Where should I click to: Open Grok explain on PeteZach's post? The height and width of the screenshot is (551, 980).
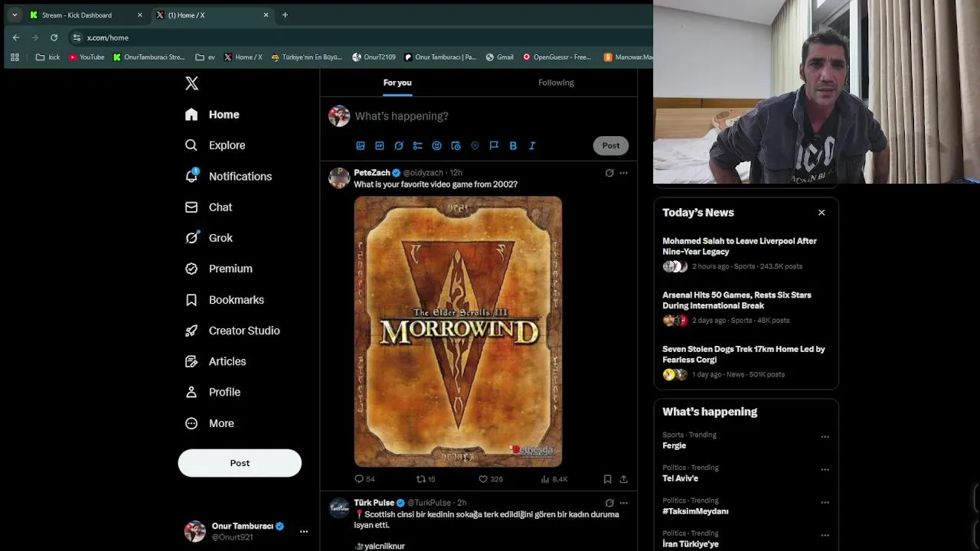click(609, 173)
